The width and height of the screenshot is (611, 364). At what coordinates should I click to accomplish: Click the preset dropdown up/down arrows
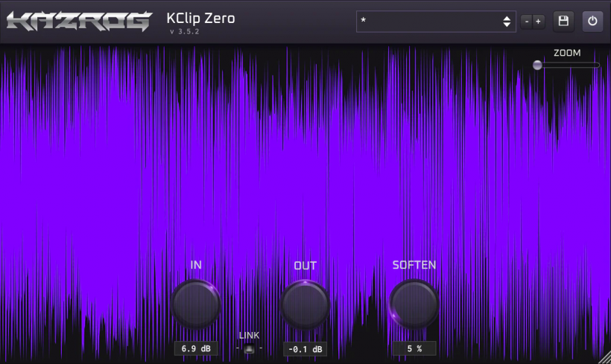tap(507, 22)
